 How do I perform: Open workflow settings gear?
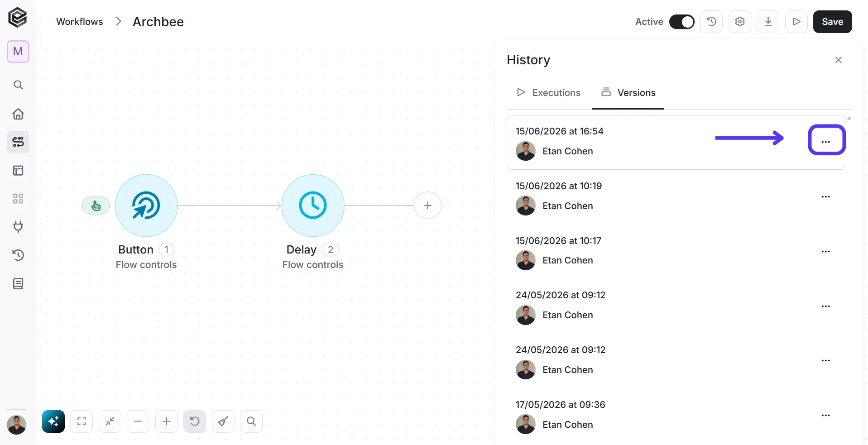[x=740, y=22]
